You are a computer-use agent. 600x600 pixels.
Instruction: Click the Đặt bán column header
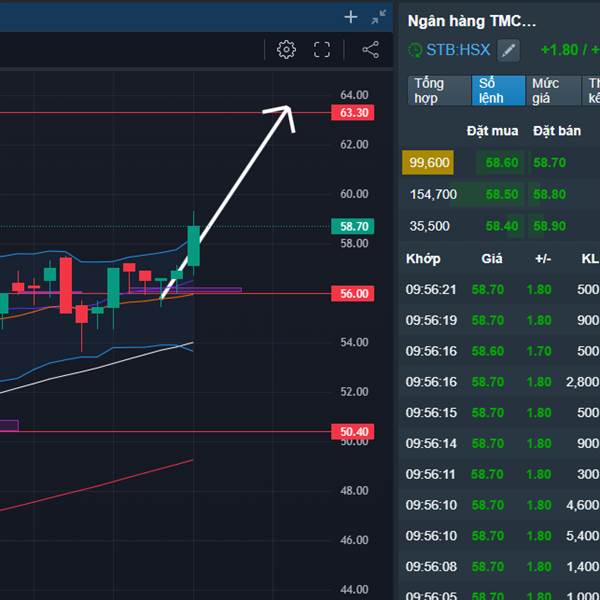[557, 131]
